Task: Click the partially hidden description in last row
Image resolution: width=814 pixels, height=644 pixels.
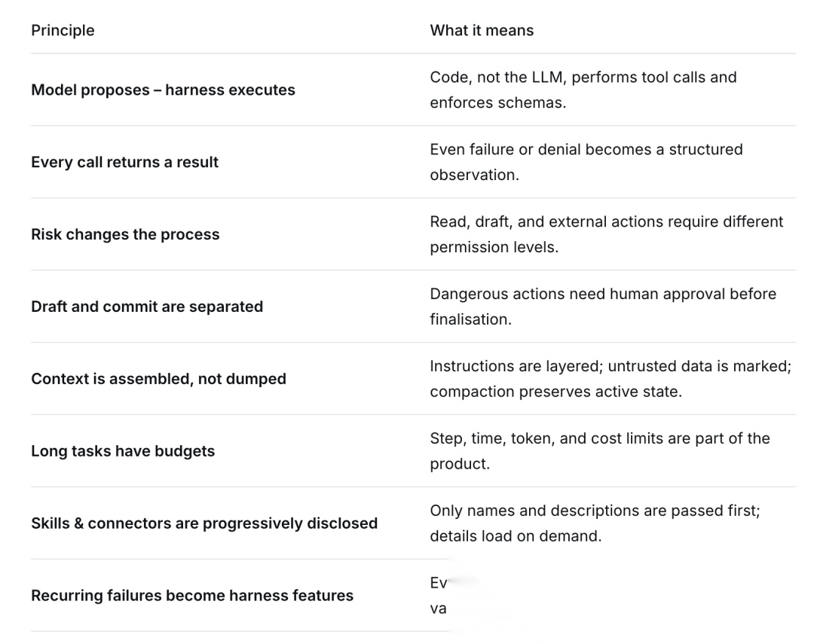Action: tap(439, 595)
